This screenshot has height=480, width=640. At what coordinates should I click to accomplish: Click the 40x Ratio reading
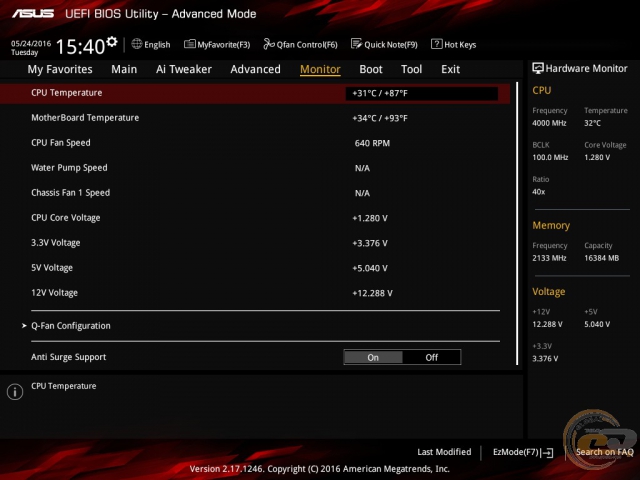pyautogui.click(x=538, y=192)
